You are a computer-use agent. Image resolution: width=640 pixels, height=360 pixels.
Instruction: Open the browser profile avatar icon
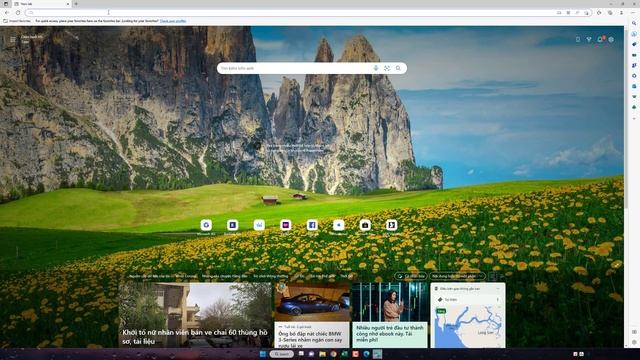(x=621, y=13)
